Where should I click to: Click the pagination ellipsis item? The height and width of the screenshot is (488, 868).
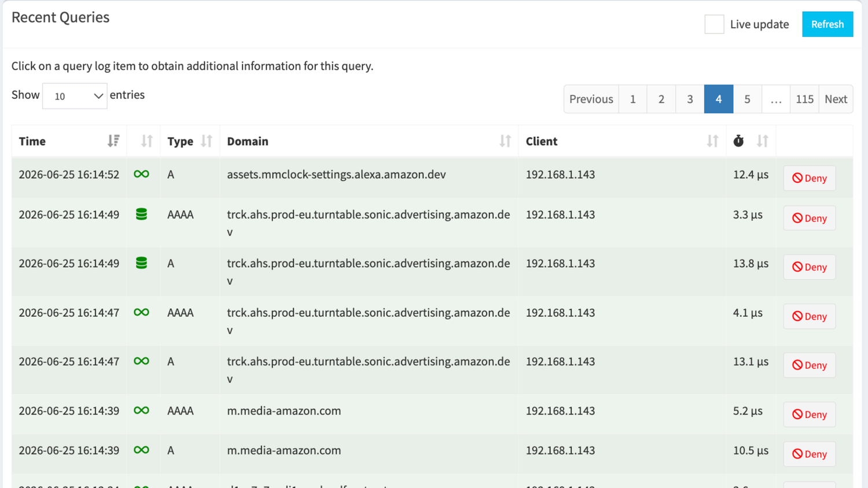coord(776,99)
